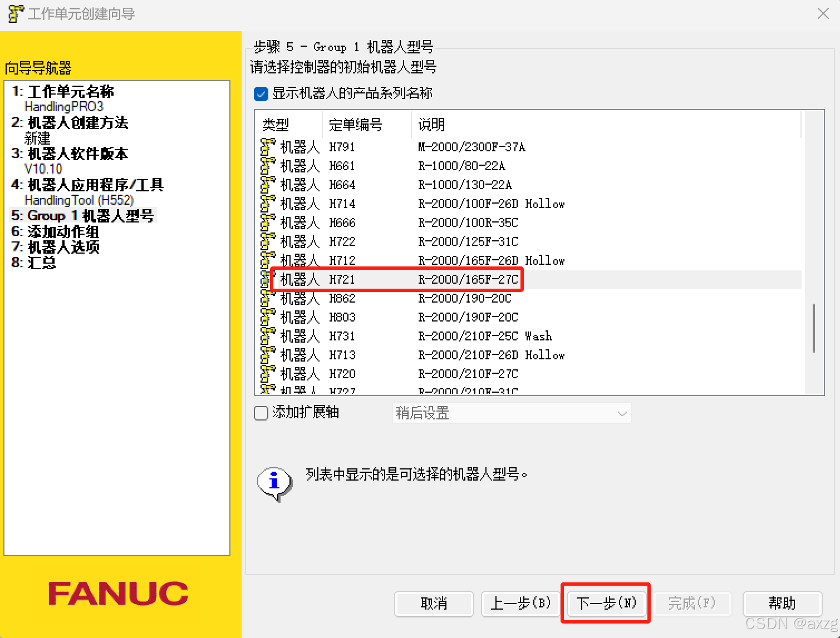Click the robot icon in the H791 row
The image size is (840, 638).
coord(268,147)
